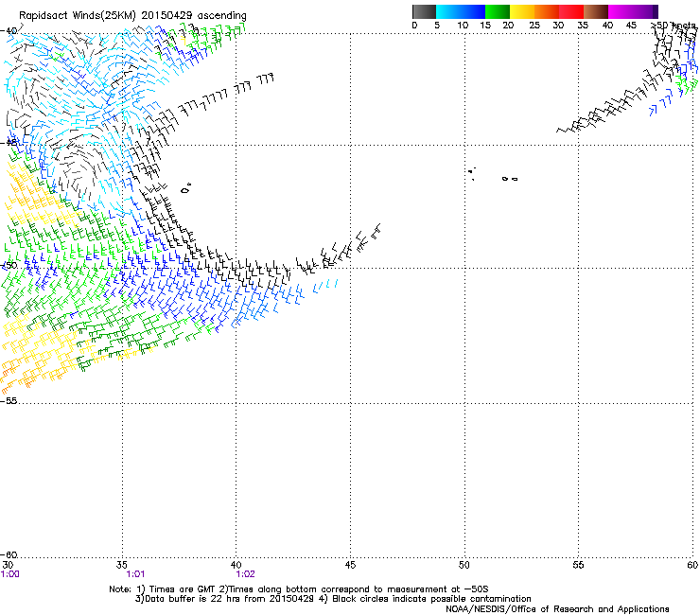Click the 'NOAA/NESDIS/Office of Research and Applications' credit
The height and width of the screenshot is (615, 700).
click(557, 609)
